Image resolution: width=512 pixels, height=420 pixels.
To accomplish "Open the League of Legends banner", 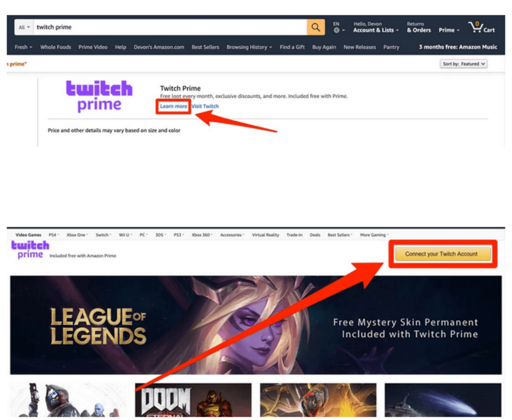I will coord(255,325).
